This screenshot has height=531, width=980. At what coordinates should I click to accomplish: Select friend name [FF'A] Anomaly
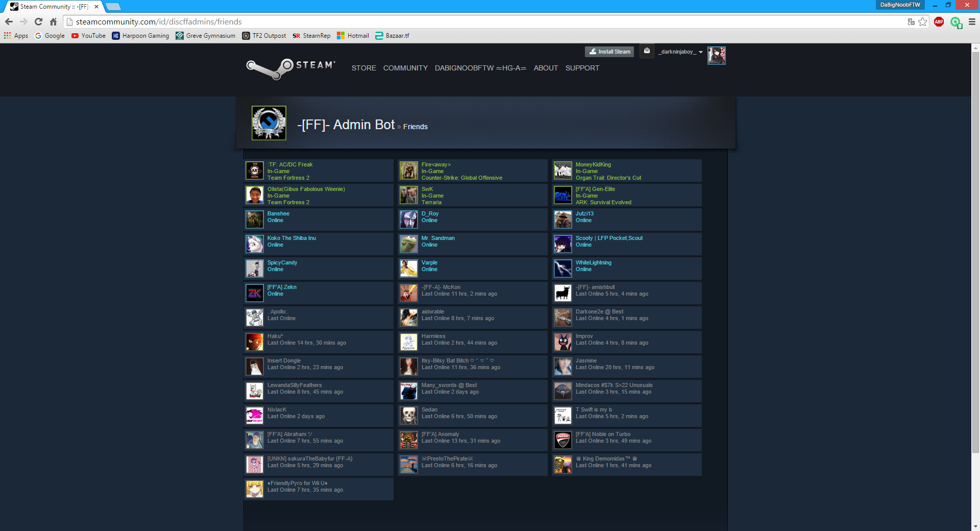click(x=440, y=434)
